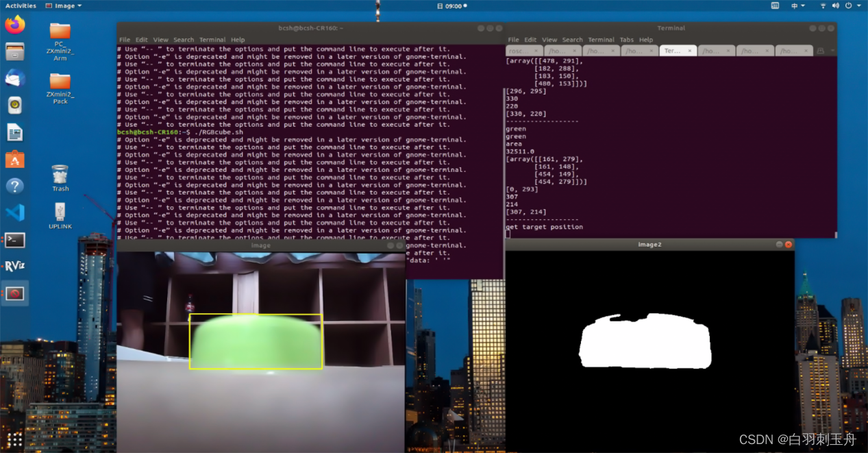Click the image2 window title bar

(649, 245)
